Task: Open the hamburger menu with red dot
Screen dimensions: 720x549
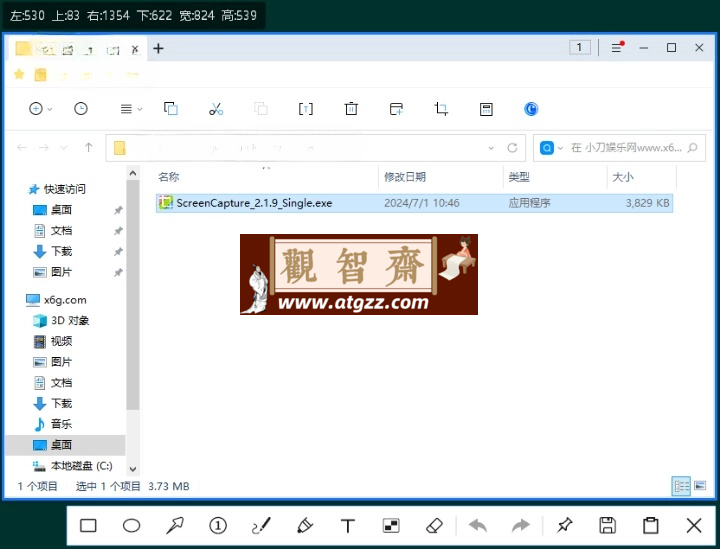Action: tap(618, 47)
